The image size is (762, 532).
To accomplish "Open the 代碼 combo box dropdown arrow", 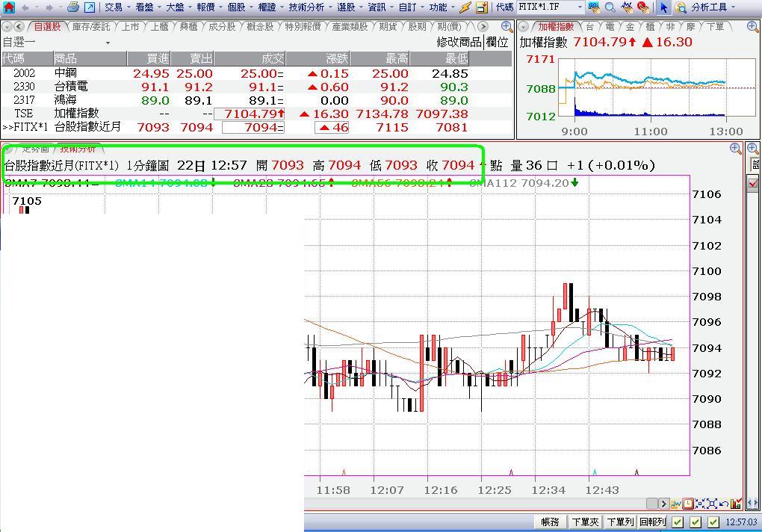I will 580,7.
